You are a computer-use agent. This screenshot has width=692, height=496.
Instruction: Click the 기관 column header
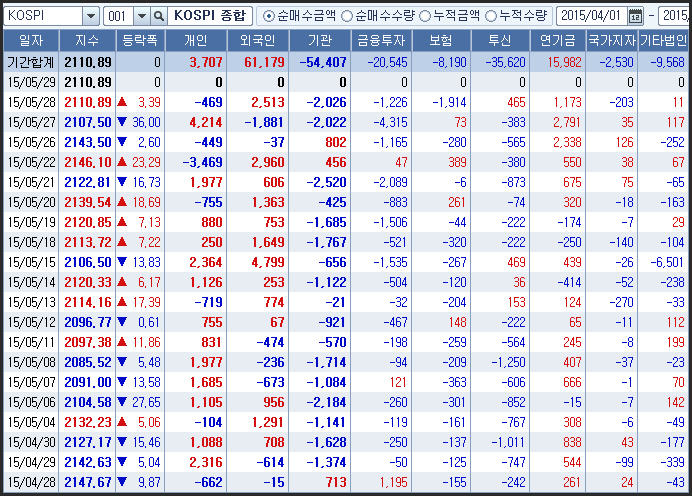[x=320, y=41]
